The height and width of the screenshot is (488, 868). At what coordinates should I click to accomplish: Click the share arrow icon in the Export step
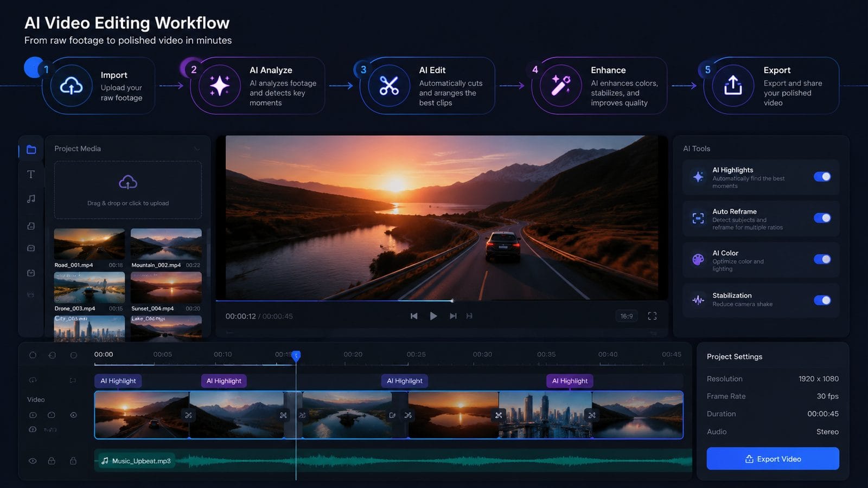[x=733, y=85]
